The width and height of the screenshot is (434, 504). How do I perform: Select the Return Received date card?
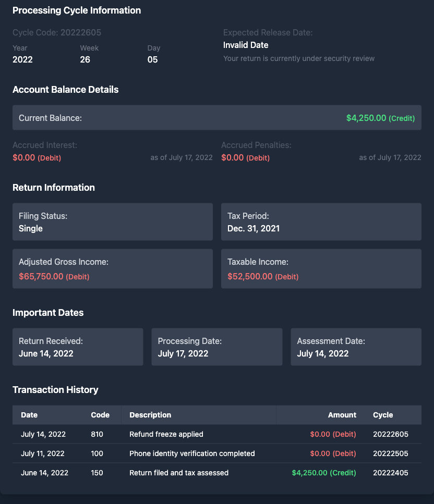coord(77,347)
